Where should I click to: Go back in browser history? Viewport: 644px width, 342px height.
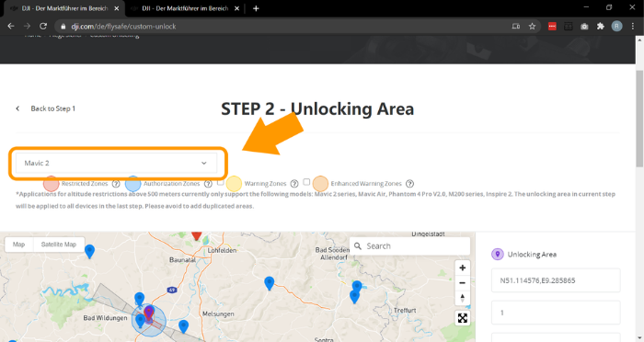(11, 27)
